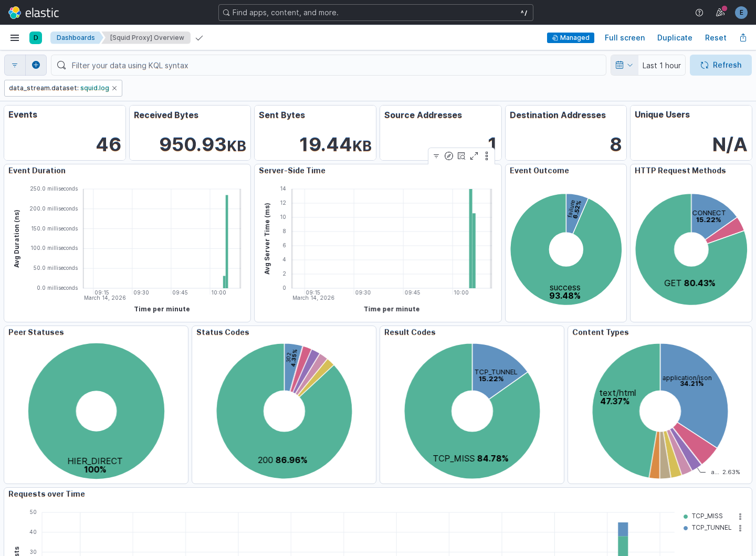Switch to Full screen mode

pos(625,38)
